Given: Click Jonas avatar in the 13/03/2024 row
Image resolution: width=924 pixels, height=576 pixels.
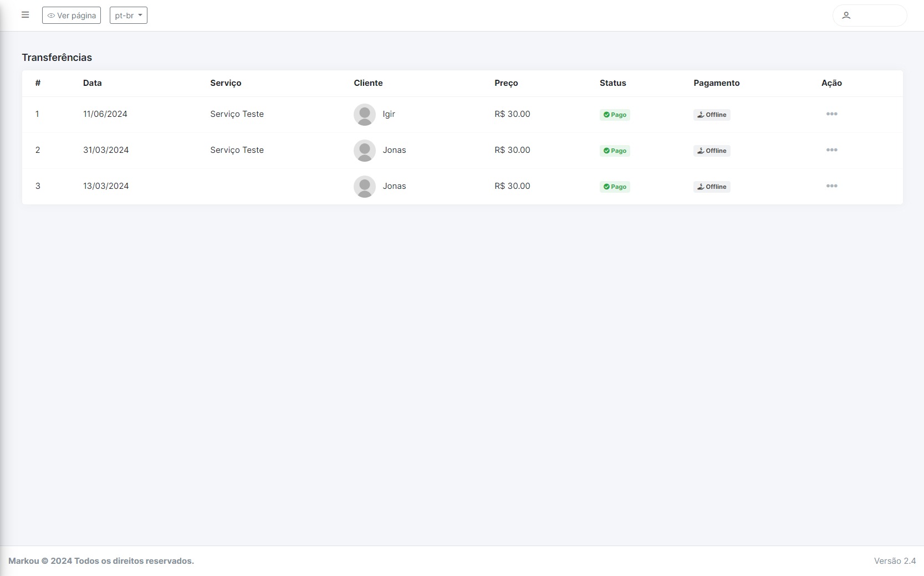Looking at the screenshot, I should 365,187.
